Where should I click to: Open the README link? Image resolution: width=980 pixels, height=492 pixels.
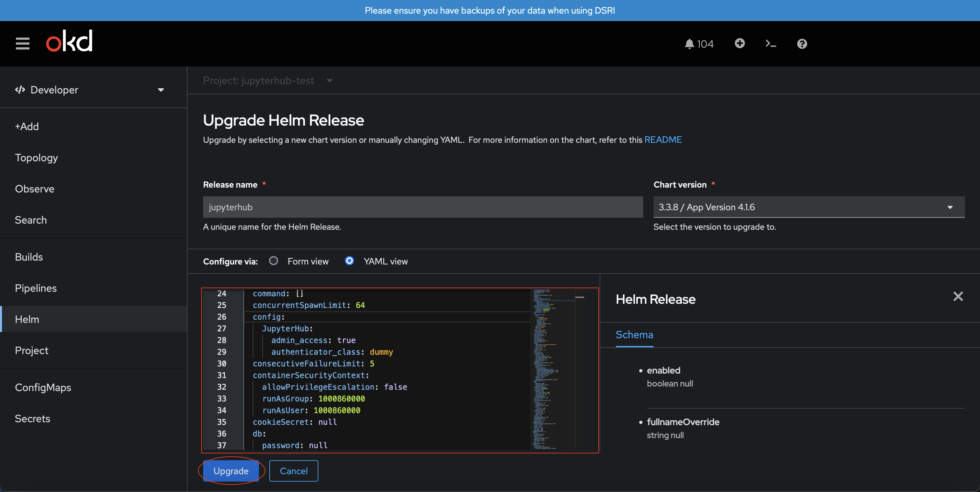click(663, 140)
